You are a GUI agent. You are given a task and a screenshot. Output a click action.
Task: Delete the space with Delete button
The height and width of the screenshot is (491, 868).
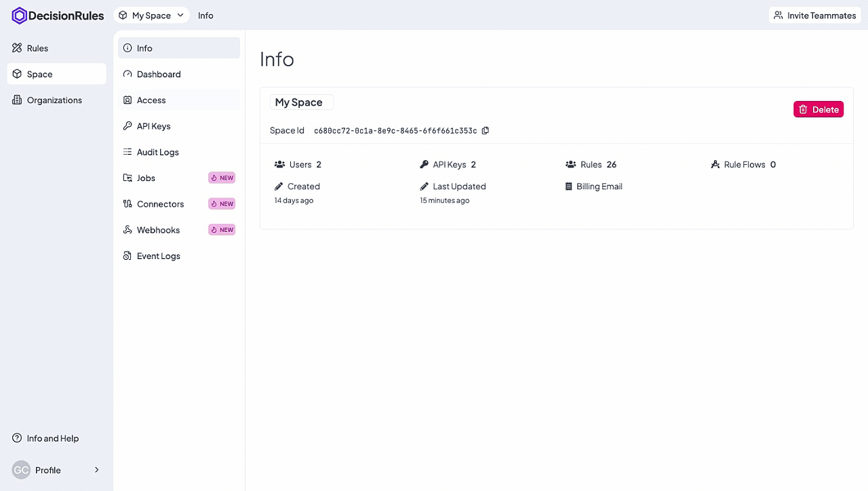coord(818,109)
